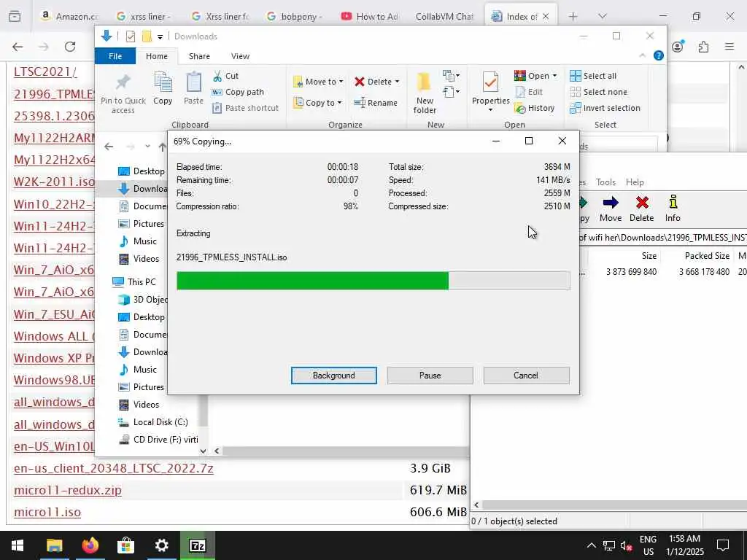Go back in Explorer navigation
747x560 pixels.
coord(109,147)
